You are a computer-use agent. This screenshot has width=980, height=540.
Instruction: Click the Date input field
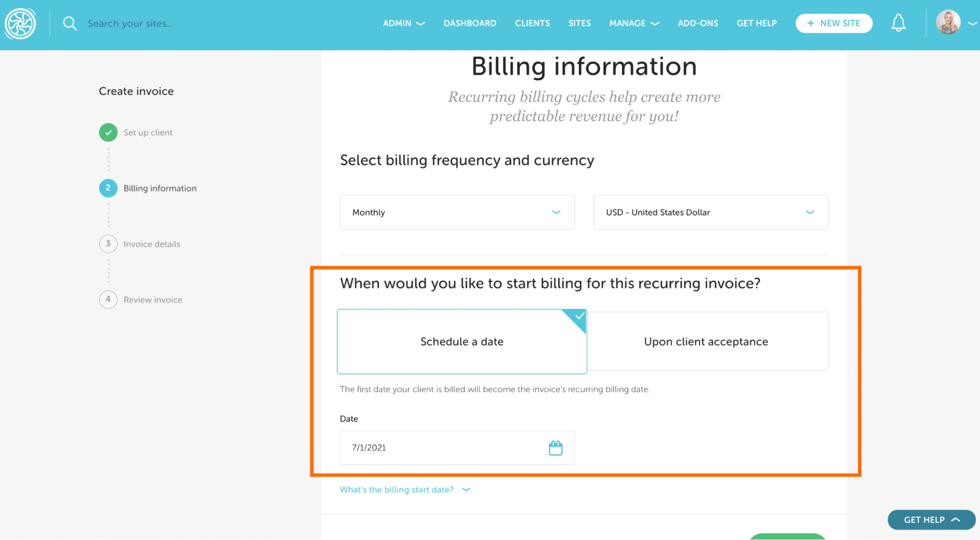pos(441,448)
